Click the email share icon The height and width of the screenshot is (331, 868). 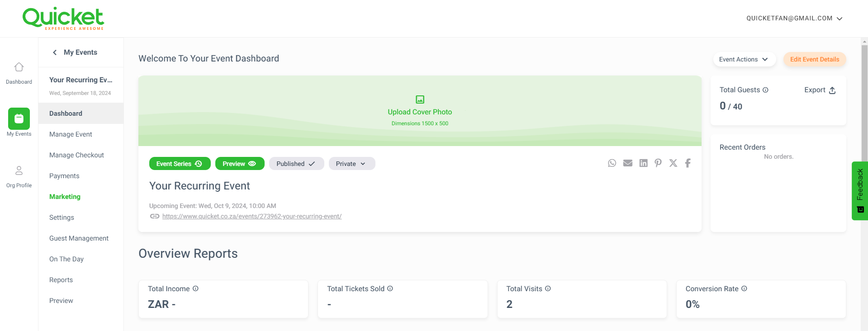pyautogui.click(x=628, y=163)
